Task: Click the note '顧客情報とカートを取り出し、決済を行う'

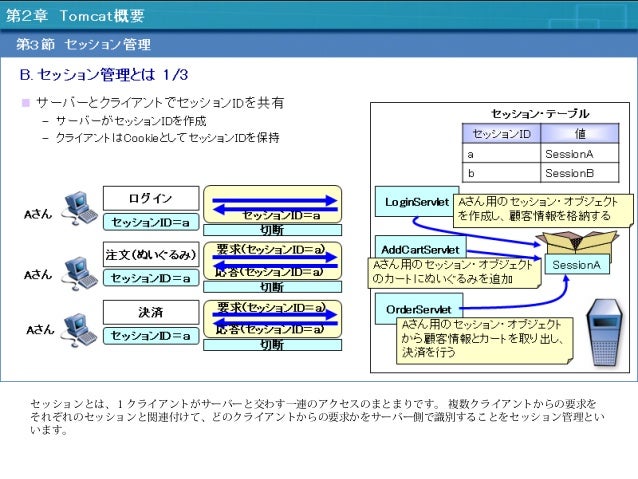Action: [x=485, y=339]
